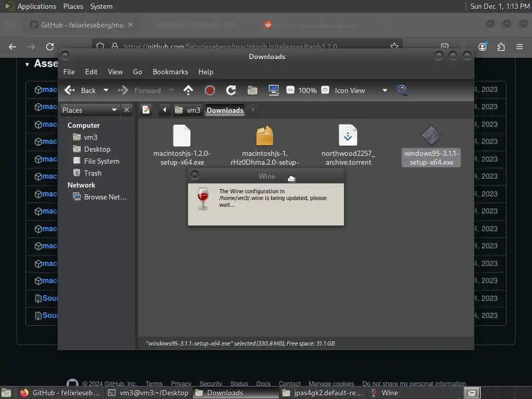Screen dimensions: 532x399
Task: Go back using the Back arrow icon
Action: (70, 90)
